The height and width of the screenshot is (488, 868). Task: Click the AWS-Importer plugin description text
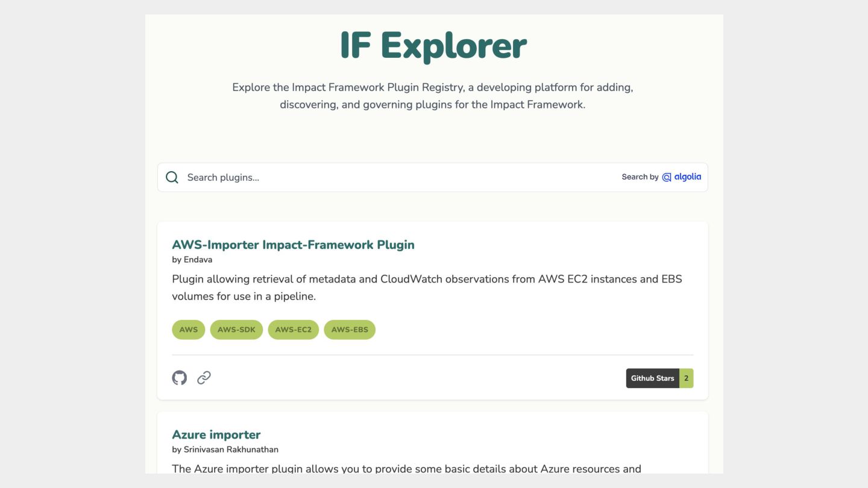427,287
